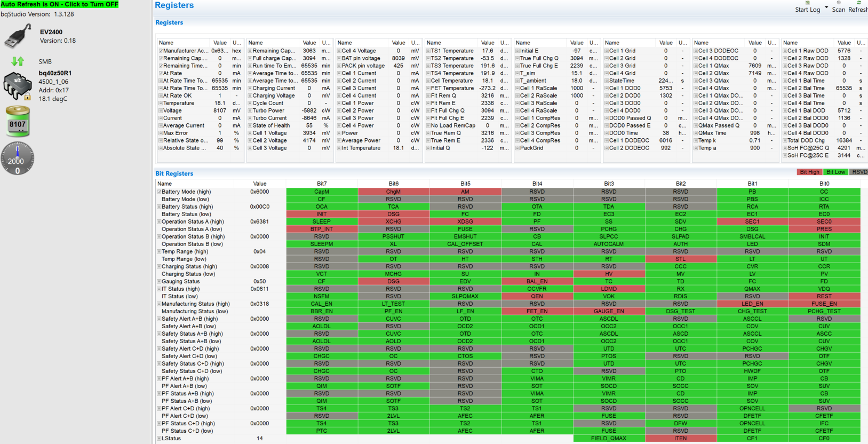Click the EV2400 USB adapter icon

(18, 36)
